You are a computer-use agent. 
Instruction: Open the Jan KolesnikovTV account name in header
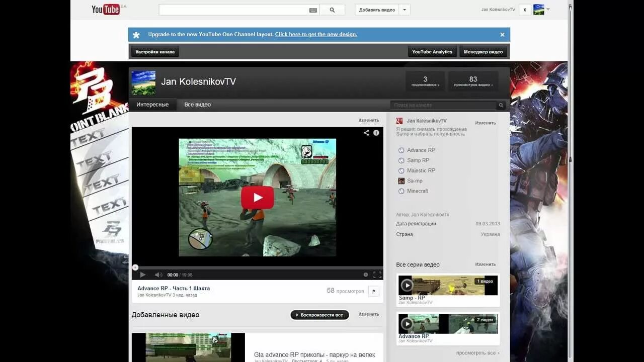(498, 10)
